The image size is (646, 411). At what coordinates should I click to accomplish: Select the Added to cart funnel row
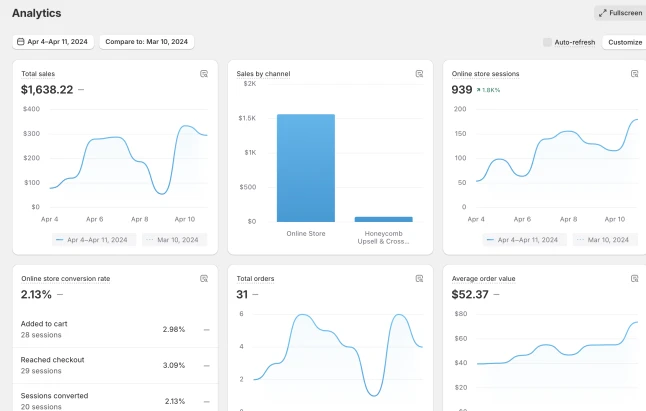tap(115, 329)
